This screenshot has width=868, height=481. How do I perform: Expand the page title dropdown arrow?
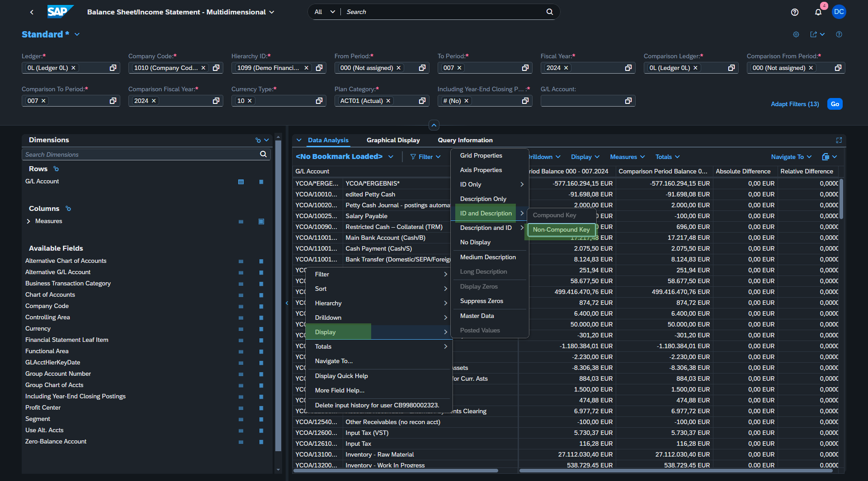(272, 12)
